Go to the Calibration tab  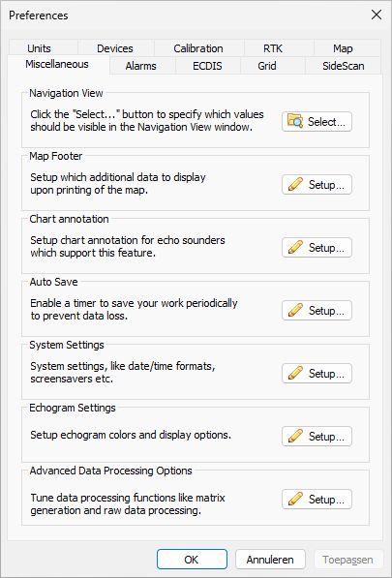click(198, 48)
